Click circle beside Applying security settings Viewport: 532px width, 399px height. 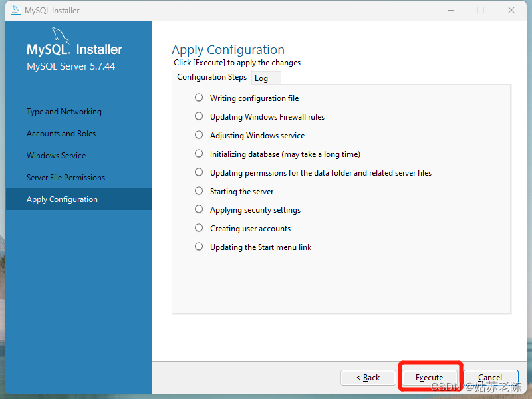pyautogui.click(x=199, y=209)
